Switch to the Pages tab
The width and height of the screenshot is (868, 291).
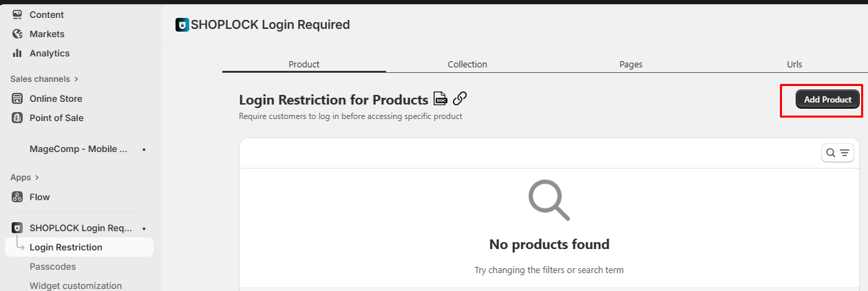631,64
